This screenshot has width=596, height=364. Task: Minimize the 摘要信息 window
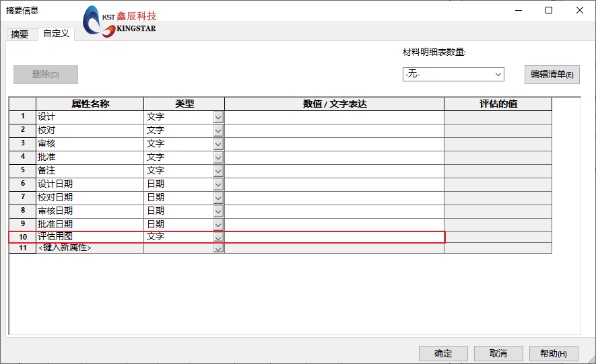519,10
